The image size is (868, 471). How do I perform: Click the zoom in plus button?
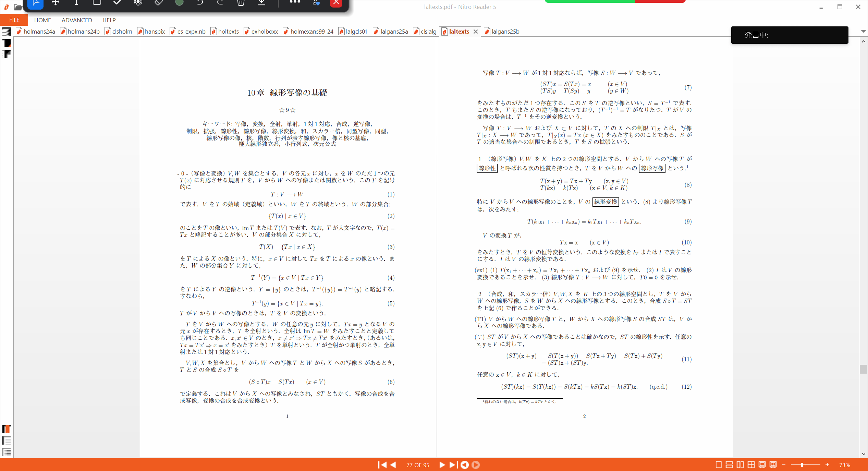tap(827, 465)
